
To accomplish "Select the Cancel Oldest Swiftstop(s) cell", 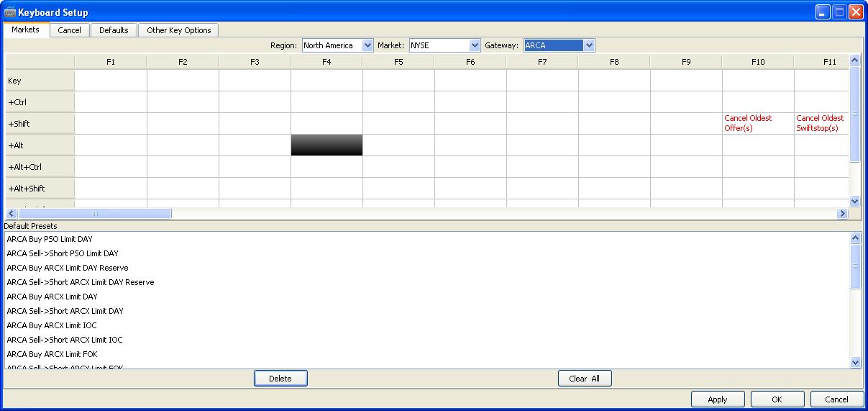I will coord(821,123).
